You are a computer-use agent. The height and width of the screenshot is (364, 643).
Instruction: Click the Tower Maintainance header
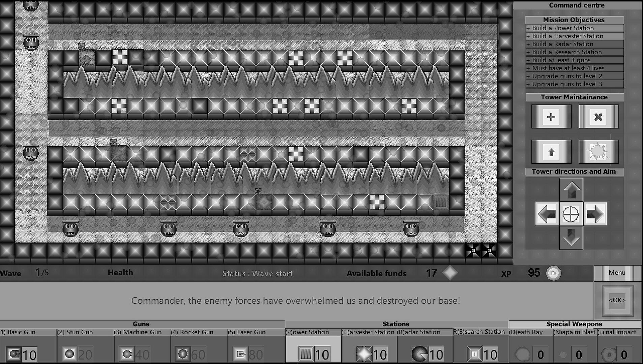(x=574, y=97)
